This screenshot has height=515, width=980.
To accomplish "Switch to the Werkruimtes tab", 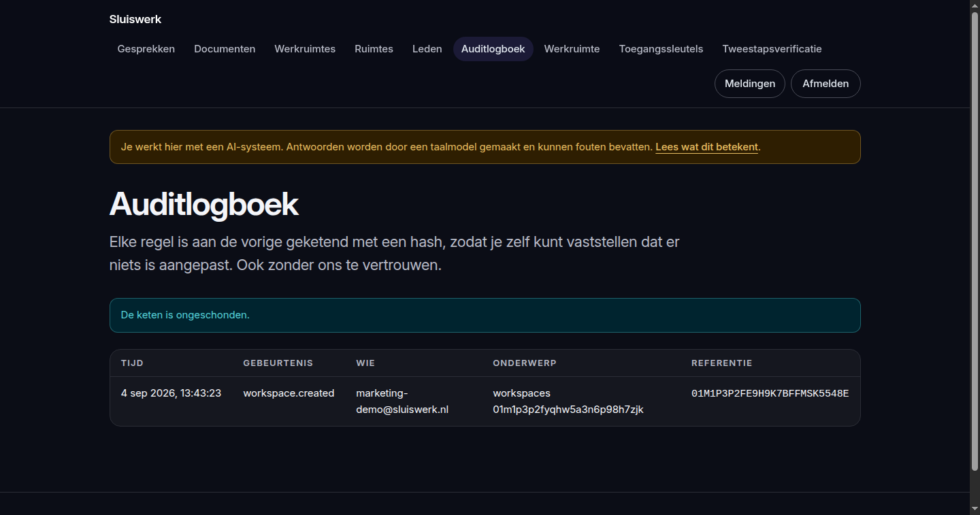I will coord(305,49).
